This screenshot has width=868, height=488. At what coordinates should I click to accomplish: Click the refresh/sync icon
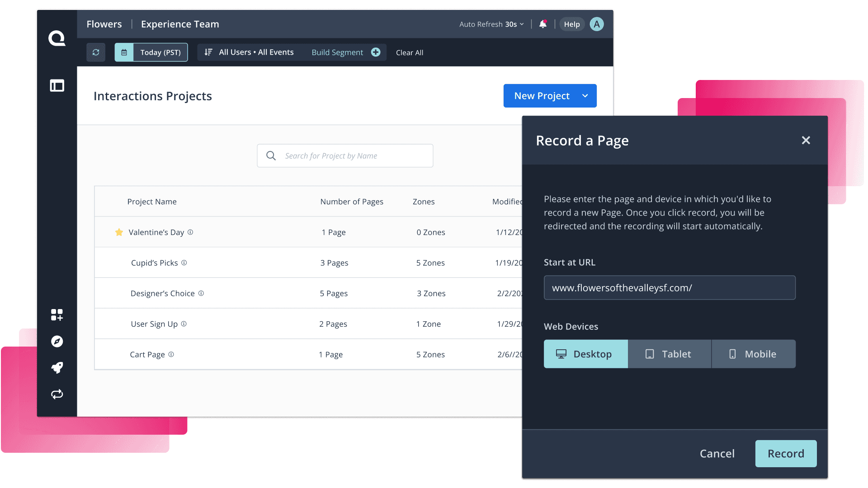(96, 52)
